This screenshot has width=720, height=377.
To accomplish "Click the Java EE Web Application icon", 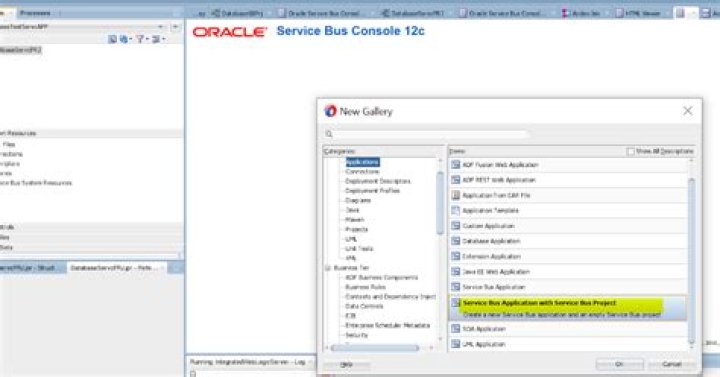I will pyautogui.click(x=456, y=272).
